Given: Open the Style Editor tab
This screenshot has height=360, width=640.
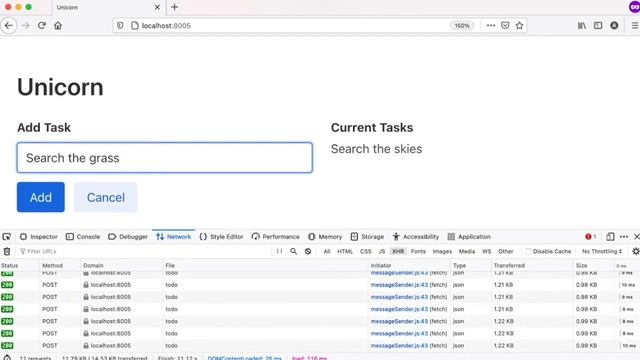Looking at the screenshot, I should (221, 237).
